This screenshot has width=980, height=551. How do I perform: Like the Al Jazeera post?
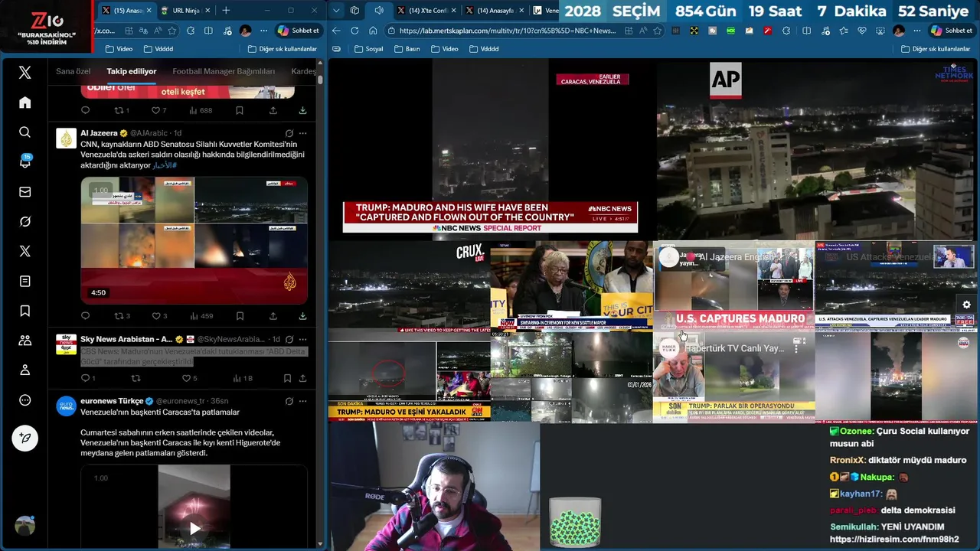point(159,316)
